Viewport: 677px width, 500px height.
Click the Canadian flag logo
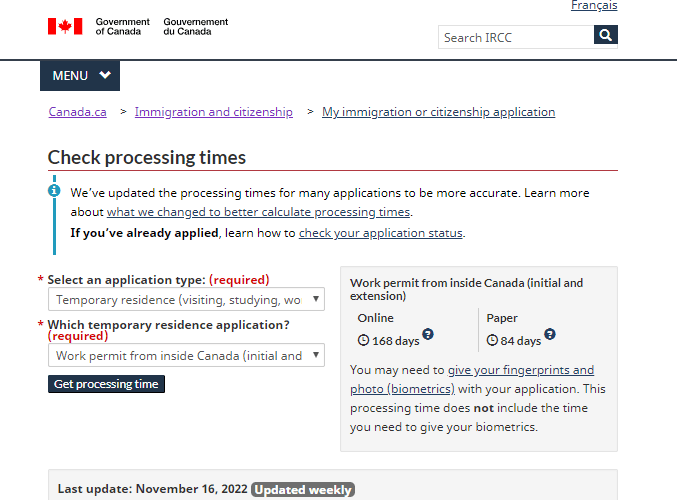pos(65,26)
